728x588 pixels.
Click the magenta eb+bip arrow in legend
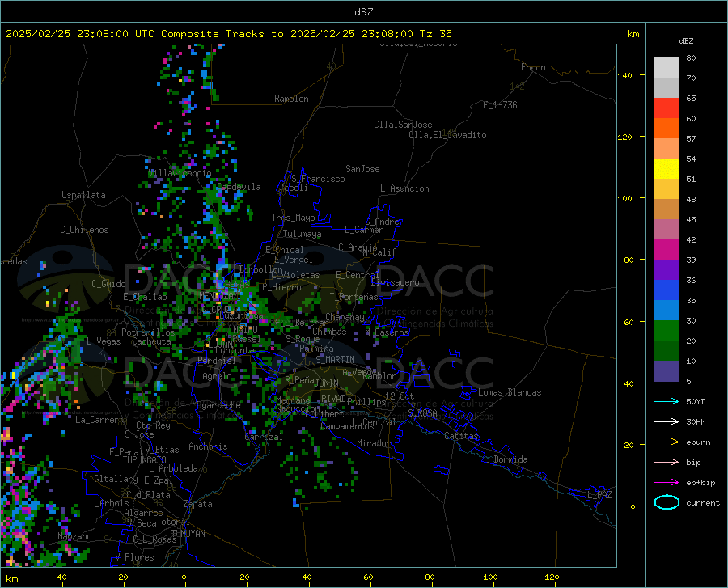click(x=667, y=483)
